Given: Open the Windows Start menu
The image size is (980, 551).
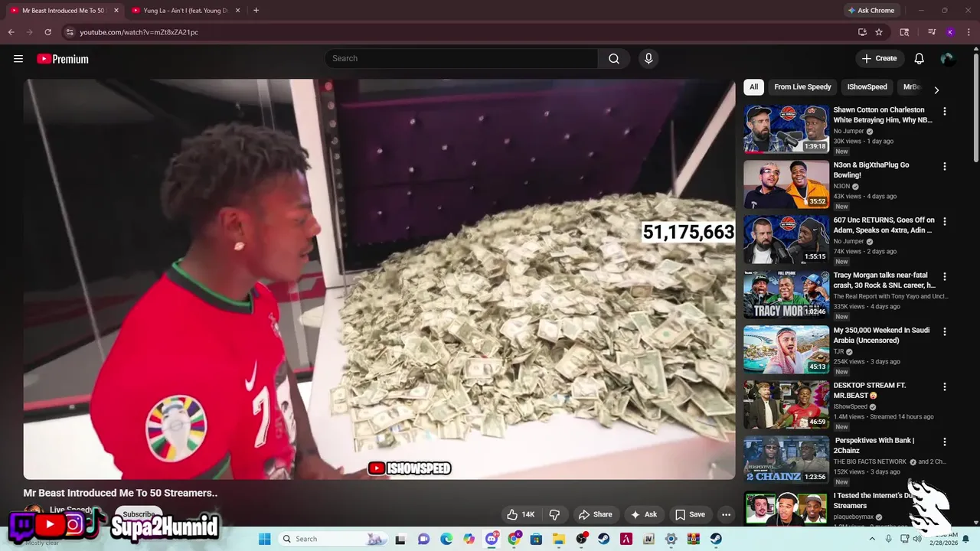Looking at the screenshot, I should [x=264, y=539].
